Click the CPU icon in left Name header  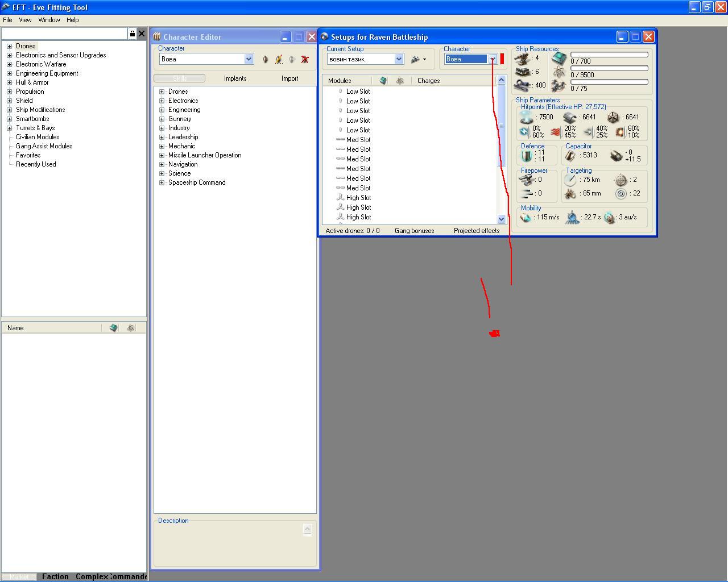tap(113, 328)
